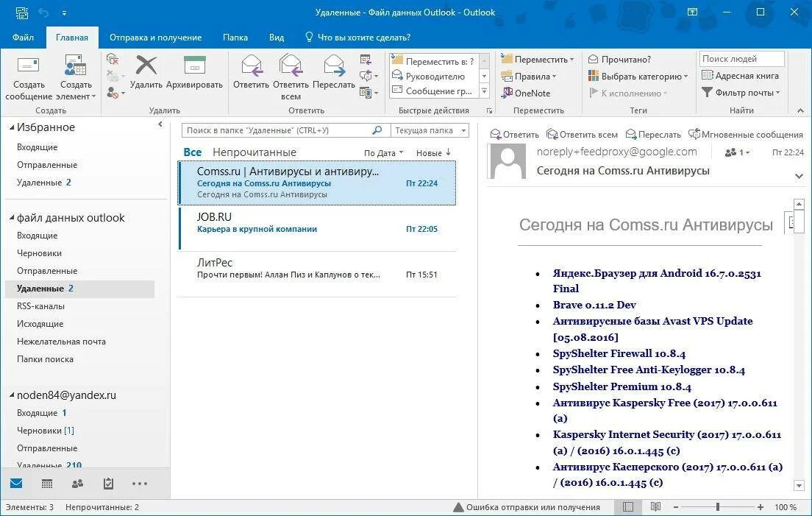The image size is (812, 516).
Task: Switch to Mail view in navigation bar
Action: (17, 484)
